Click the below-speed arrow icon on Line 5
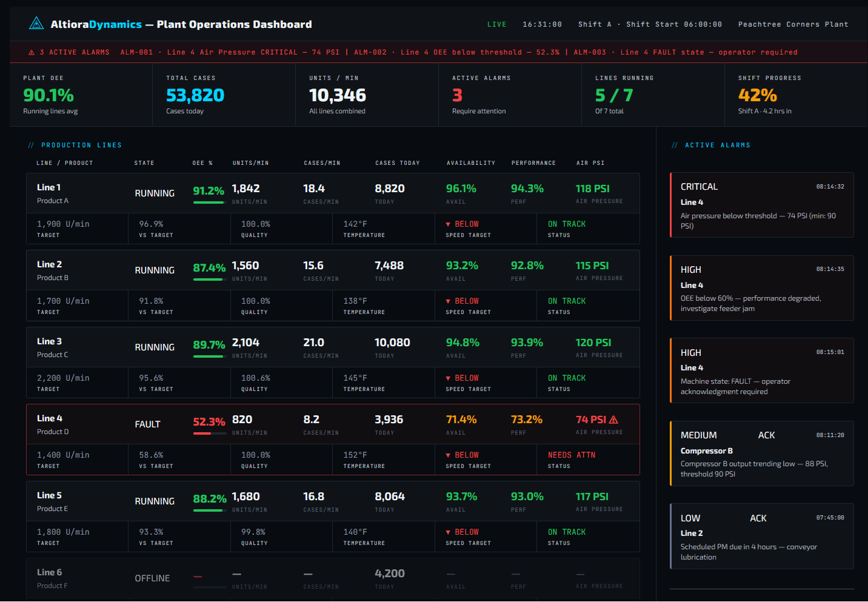Image resolution: width=868 pixels, height=602 pixels. [447, 531]
